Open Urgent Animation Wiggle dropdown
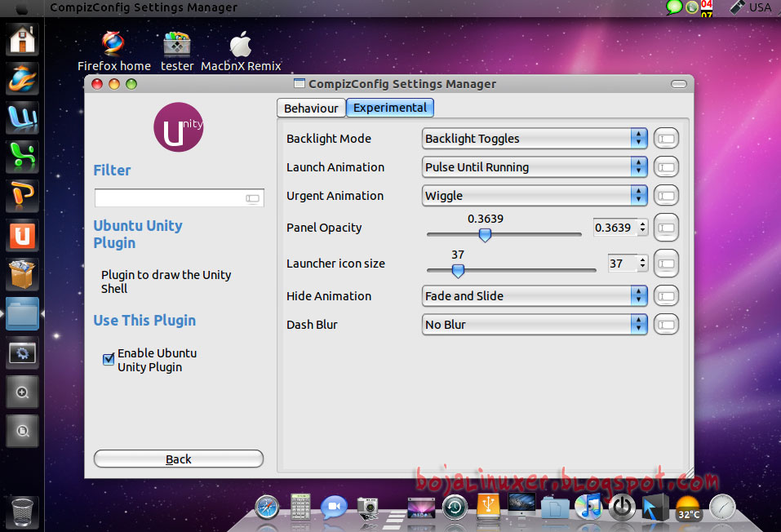 click(535, 196)
